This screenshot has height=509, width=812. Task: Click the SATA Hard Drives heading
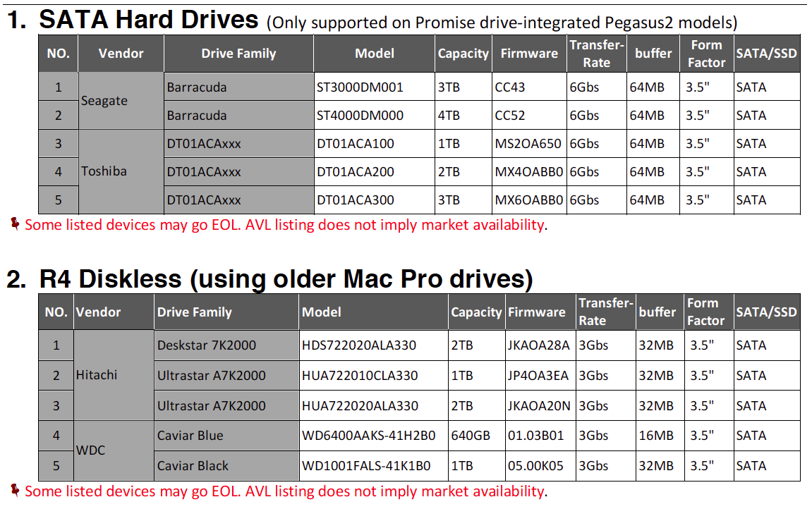149,20
